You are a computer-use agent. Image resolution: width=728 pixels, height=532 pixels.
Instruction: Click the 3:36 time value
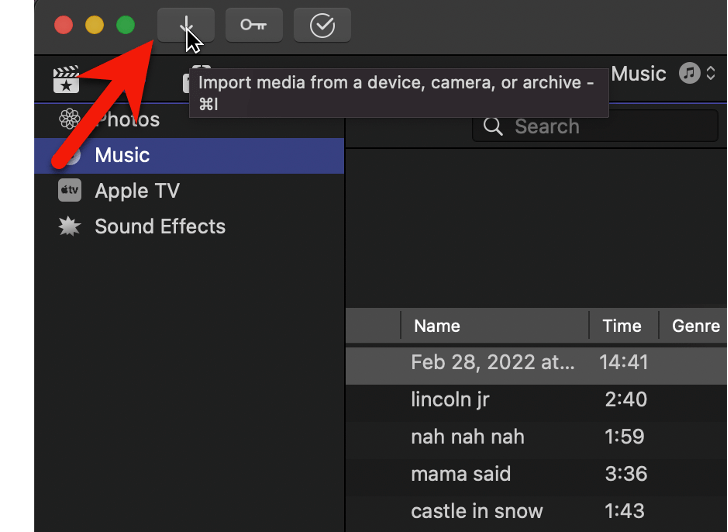[x=625, y=474]
